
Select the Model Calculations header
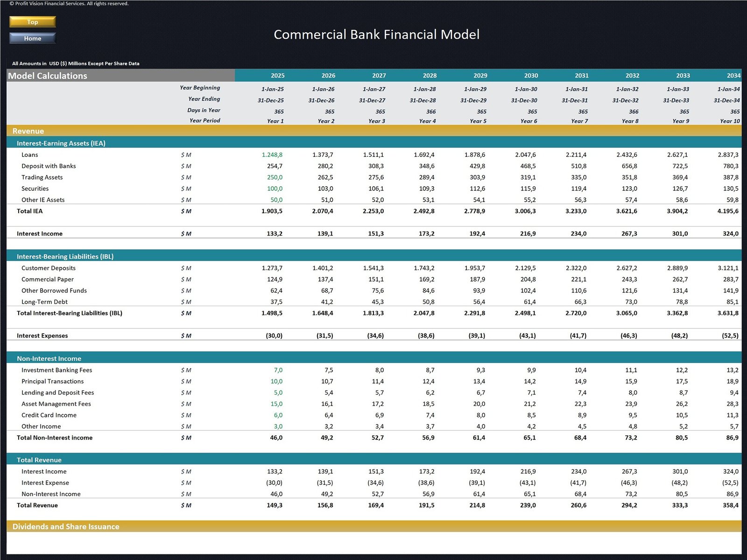click(x=48, y=76)
